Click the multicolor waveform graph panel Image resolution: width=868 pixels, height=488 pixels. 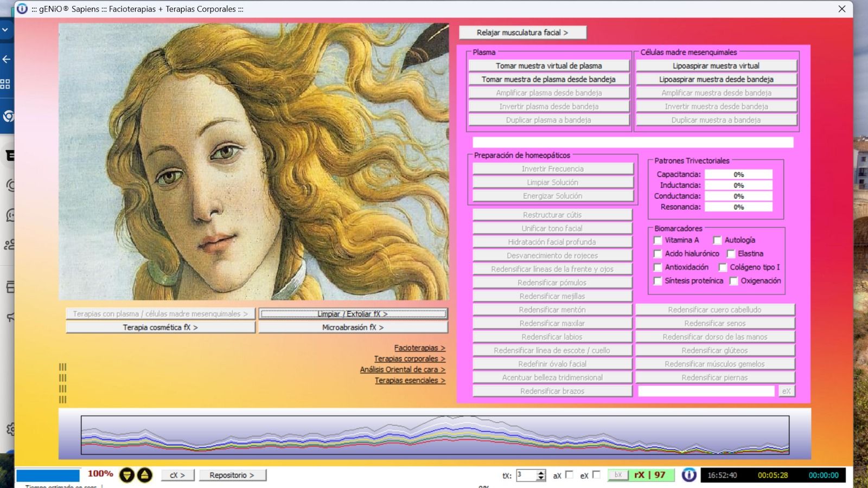click(435, 435)
